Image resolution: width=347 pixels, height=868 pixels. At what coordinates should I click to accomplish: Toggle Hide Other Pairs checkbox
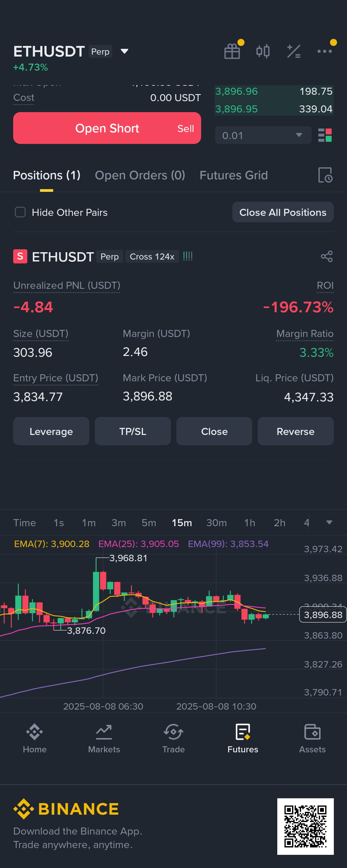(20, 212)
